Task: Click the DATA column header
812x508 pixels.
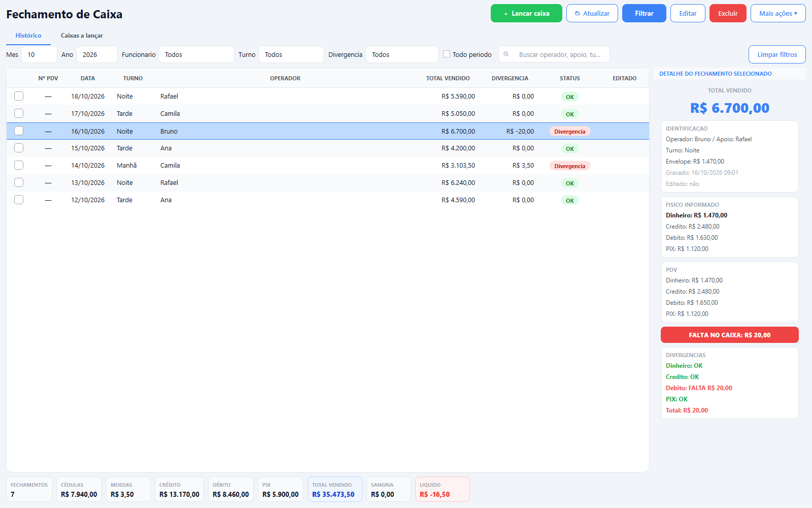Action: [88, 78]
